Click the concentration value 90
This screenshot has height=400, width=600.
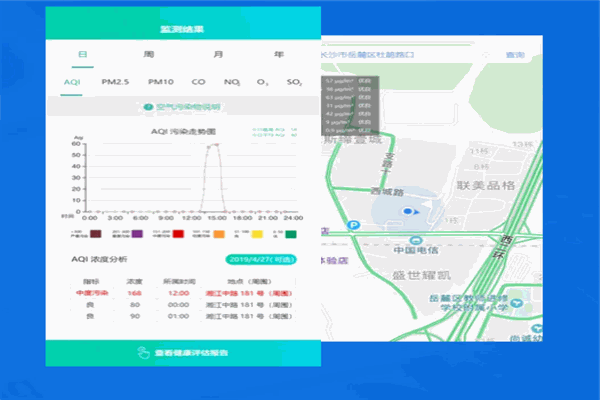pos(135,317)
